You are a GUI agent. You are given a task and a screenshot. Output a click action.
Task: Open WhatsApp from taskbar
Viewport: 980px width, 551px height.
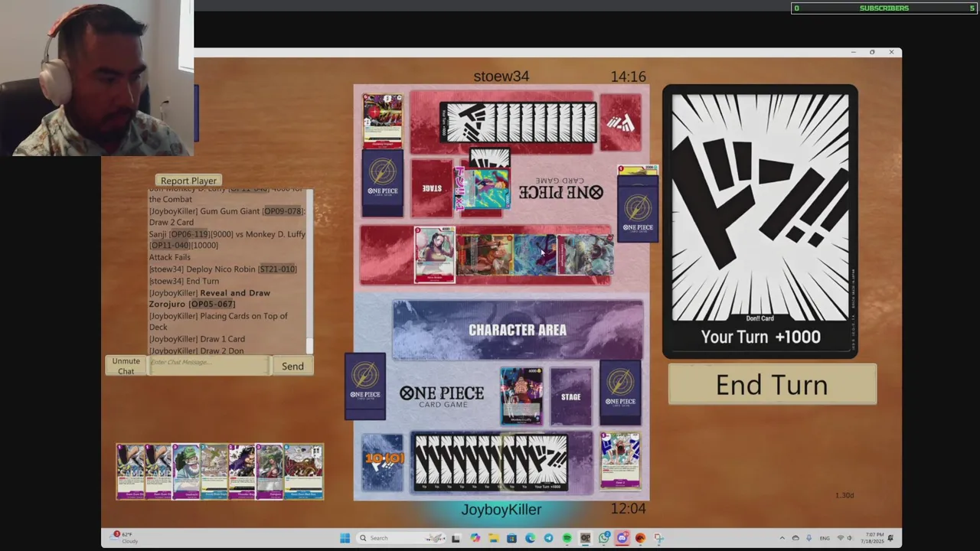[604, 538]
